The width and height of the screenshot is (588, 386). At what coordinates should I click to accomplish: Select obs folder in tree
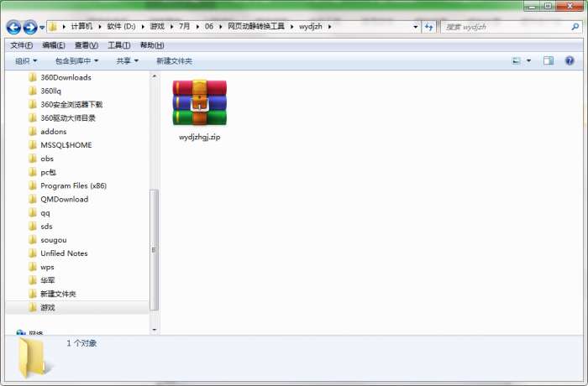click(x=47, y=159)
